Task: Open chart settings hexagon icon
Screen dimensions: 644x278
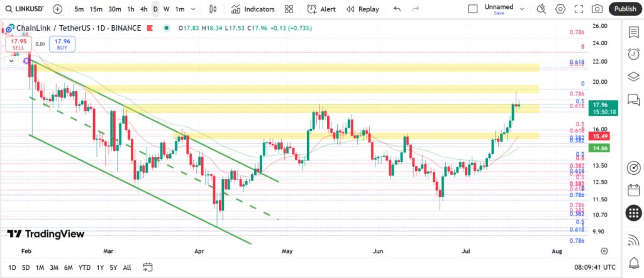Action: (x=560, y=9)
